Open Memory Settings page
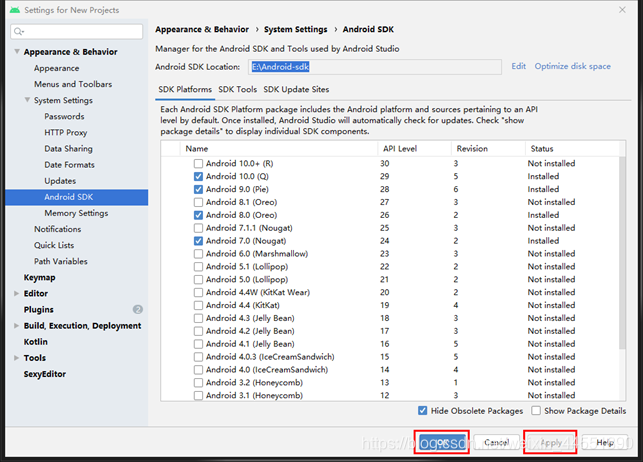This screenshot has height=462, width=643. click(76, 213)
